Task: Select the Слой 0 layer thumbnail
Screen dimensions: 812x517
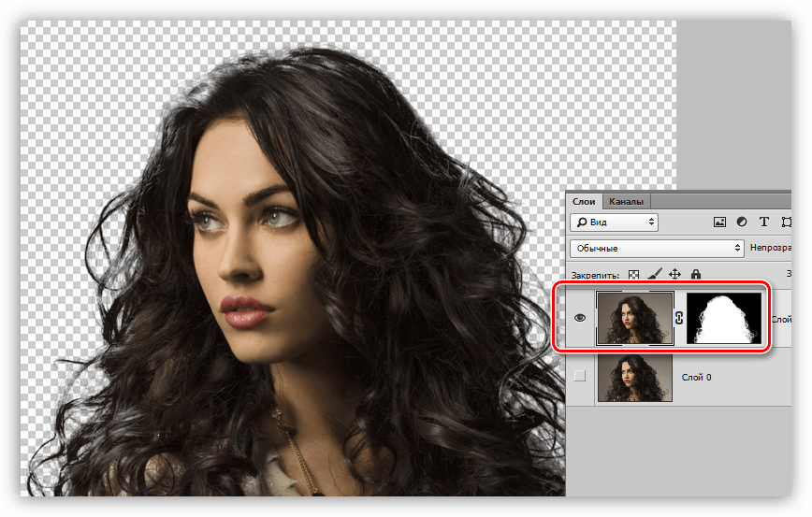Action: [x=635, y=378]
